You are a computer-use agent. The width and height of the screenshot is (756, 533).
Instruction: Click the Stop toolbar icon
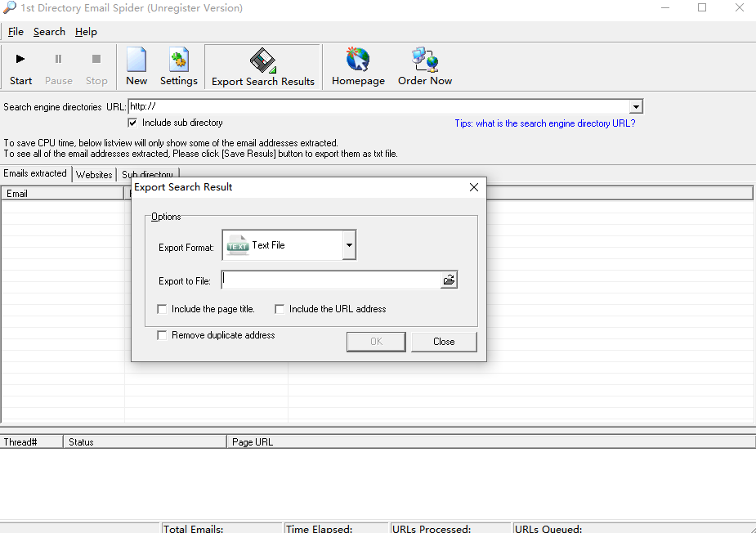coord(96,60)
